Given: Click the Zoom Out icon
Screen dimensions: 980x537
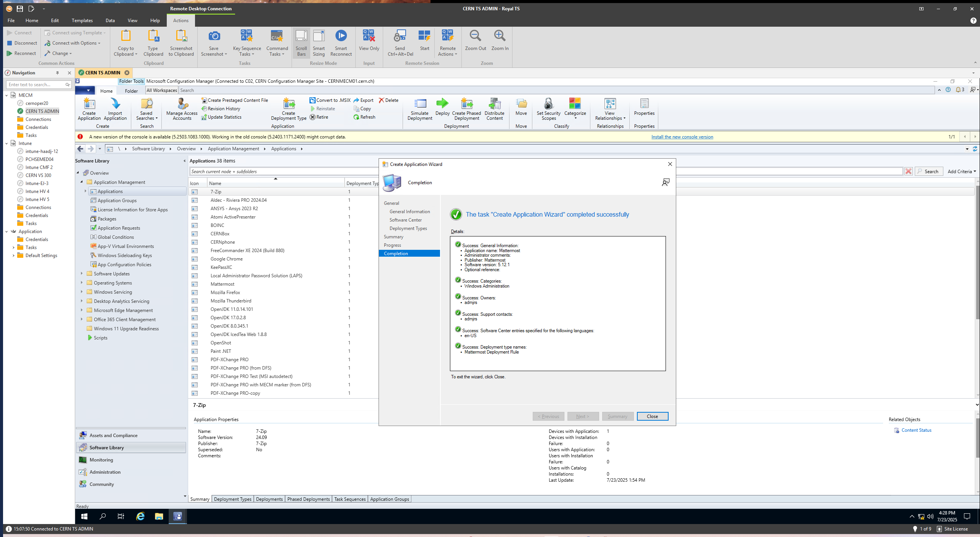Looking at the screenshot, I should coord(475,40).
